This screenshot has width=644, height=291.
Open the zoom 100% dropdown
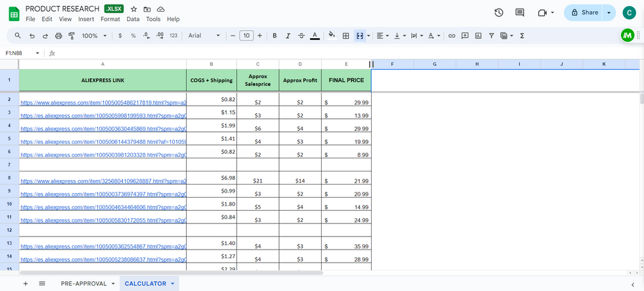click(x=94, y=35)
